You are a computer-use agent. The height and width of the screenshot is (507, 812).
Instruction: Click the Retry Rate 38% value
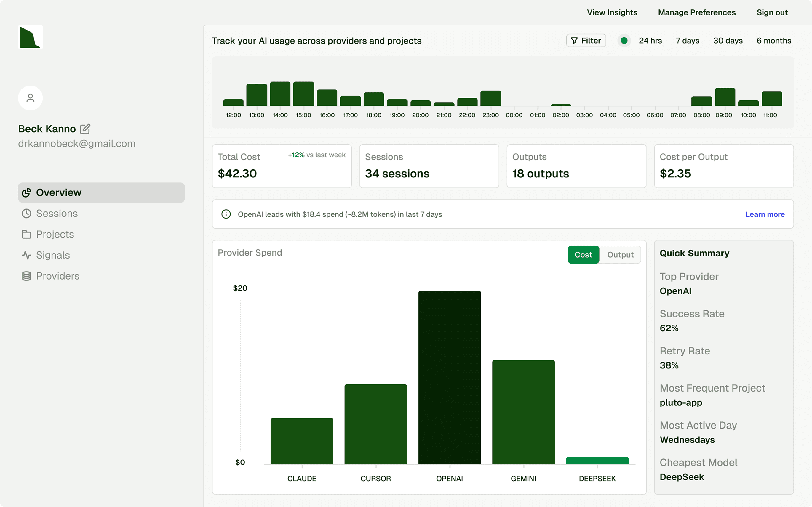(669, 365)
